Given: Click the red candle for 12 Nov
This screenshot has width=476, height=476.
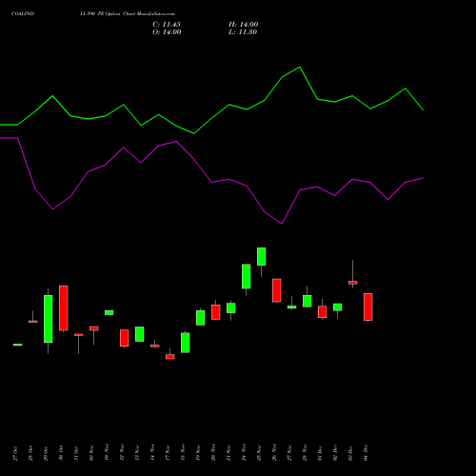Looking at the screenshot, I should (x=125, y=338).
